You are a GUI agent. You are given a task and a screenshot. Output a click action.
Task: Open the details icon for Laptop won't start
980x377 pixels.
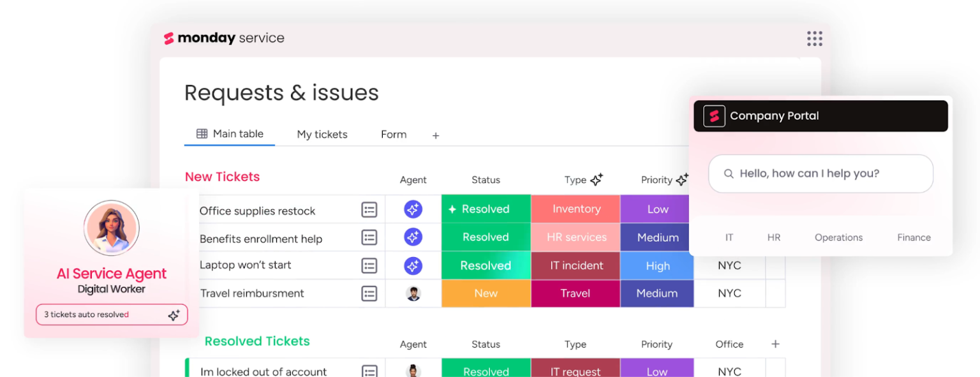(369, 265)
